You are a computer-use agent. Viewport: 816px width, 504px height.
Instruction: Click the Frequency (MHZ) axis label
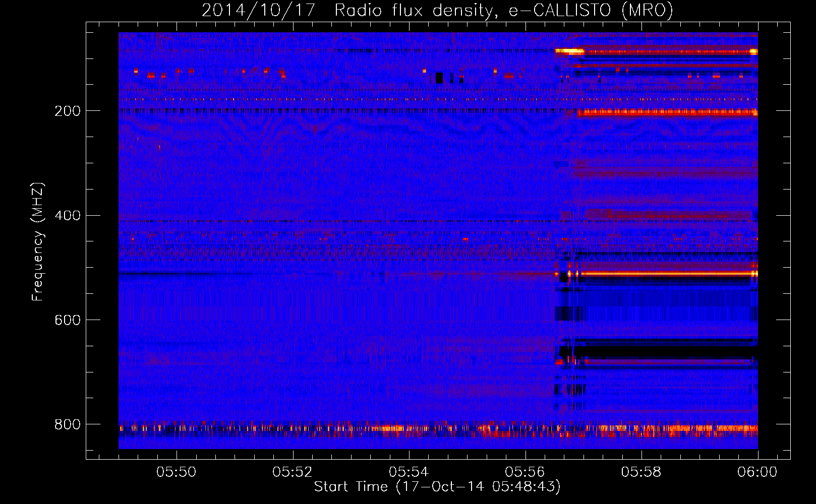coord(38,242)
